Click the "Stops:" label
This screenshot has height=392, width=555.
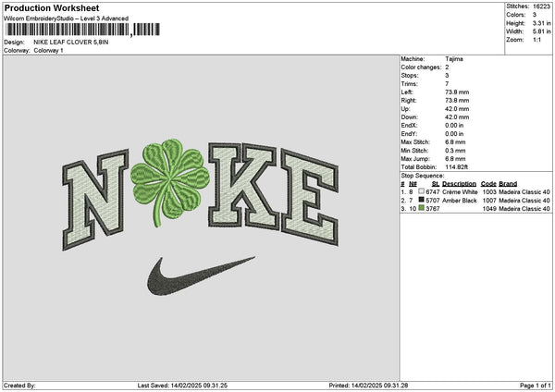(x=410, y=76)
